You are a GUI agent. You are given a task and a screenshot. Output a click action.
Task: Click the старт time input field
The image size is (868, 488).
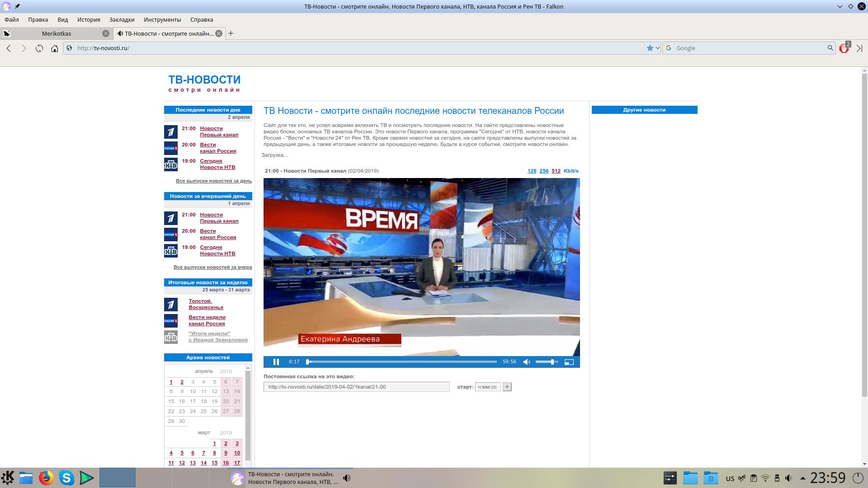coord(487,387)
